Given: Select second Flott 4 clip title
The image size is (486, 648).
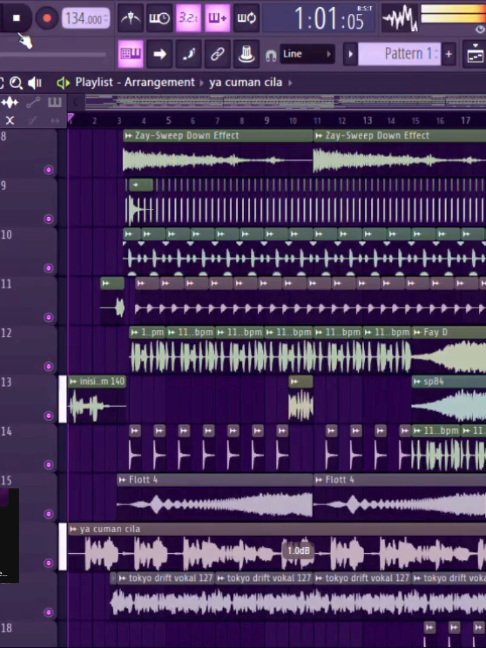Looking at the screenshot, I should [339, 480].
